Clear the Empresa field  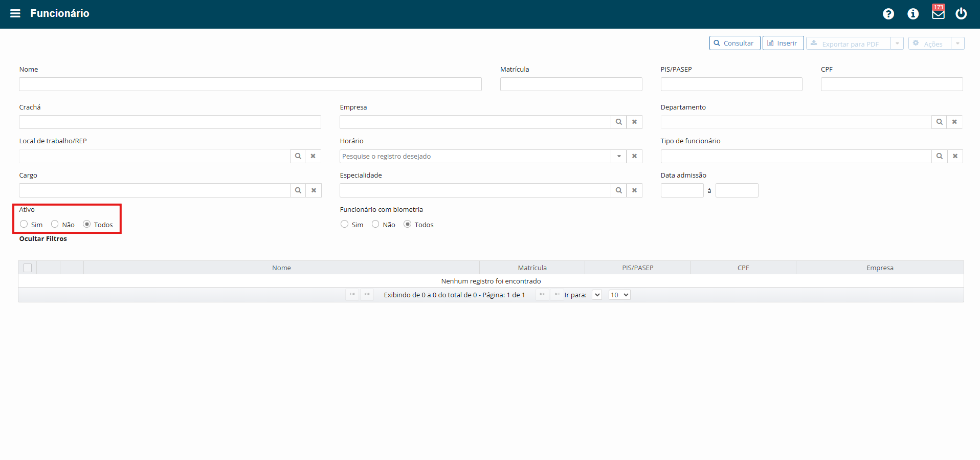click(x=634, y=122)
